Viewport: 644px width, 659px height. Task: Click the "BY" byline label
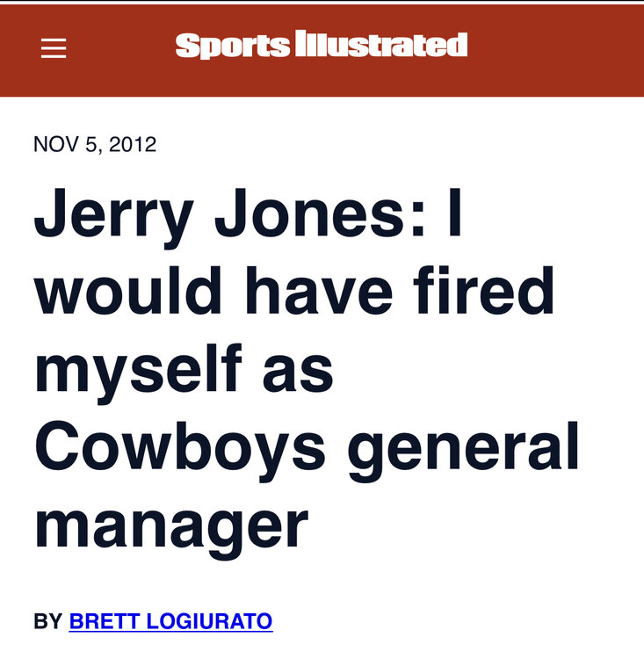47,622
